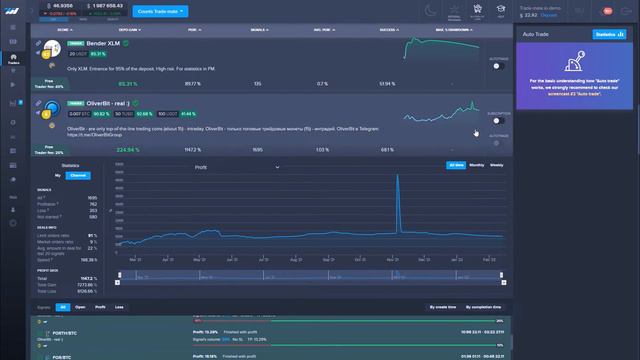Select the All time chart range
This screenshot has width=640, height=360.
[x=456, y=165]
